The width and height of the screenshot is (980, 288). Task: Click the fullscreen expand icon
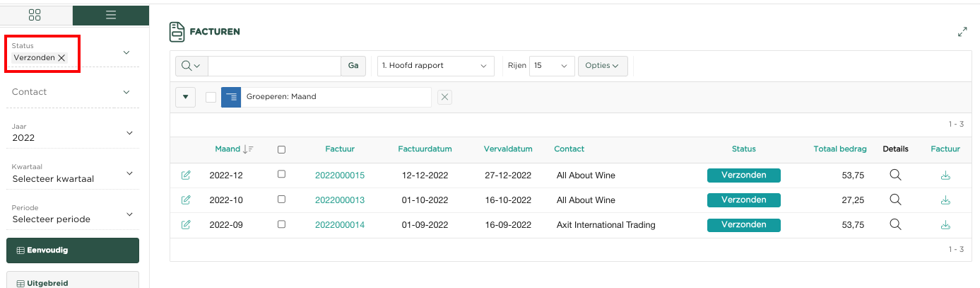pos(962,32)
